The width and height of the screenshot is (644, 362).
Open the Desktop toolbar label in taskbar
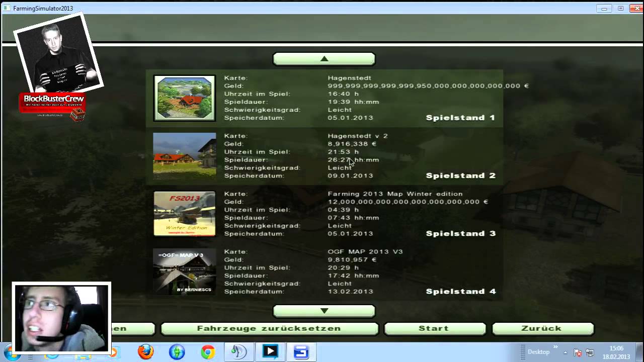click(538, 352)
